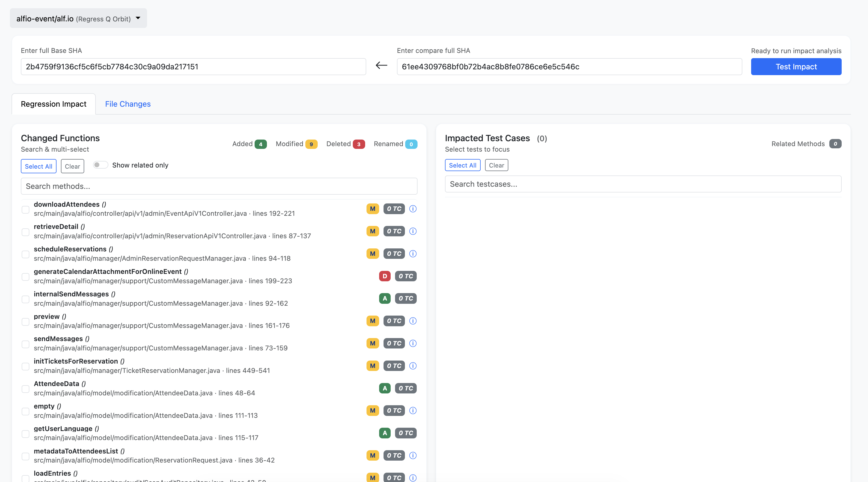
Task: Open info icon for empty row
Action: [413, 411]
